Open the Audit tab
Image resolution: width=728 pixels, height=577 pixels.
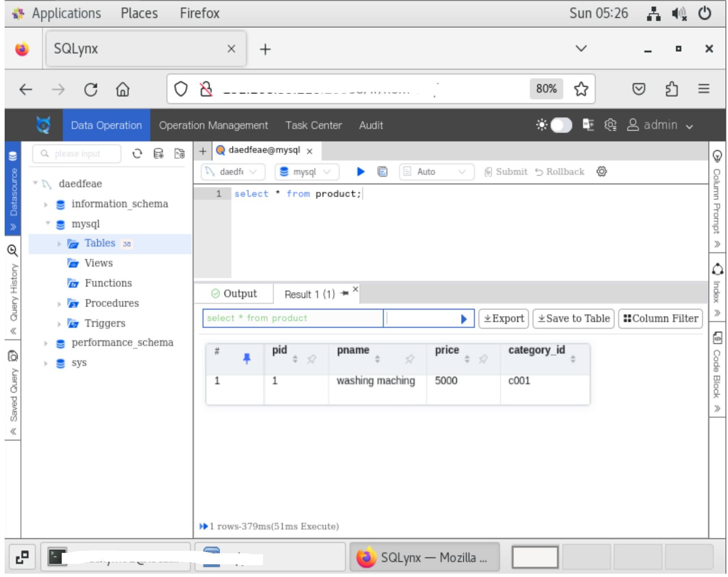tap(371, 125)
